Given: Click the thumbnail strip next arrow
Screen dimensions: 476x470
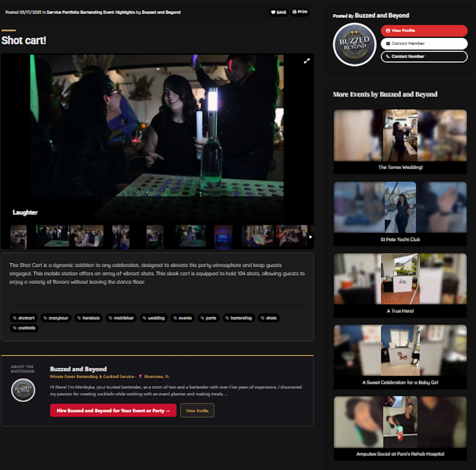Looking at the screenshot, I should tap(310, 237).
